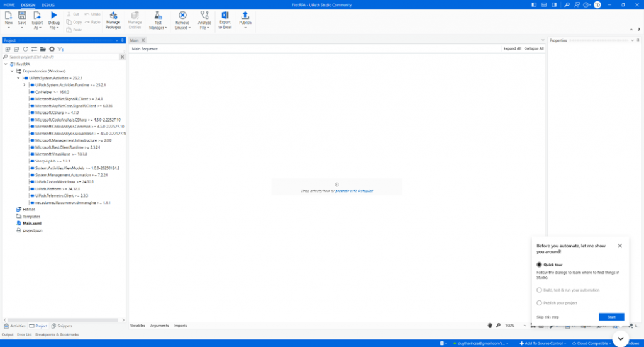Screen dimensions: 644x347
Task: Open the Cloud Compatible dropdown in status bar
Action: click(592, 343)
